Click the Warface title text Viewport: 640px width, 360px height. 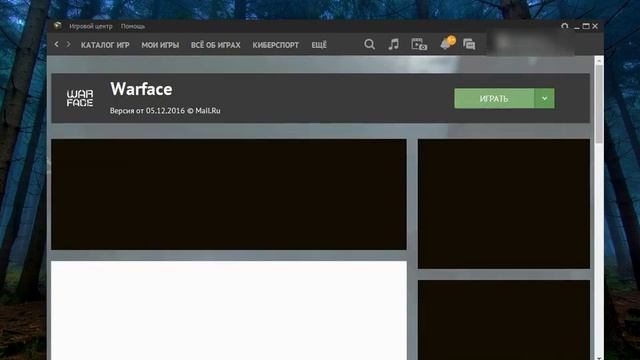coord(141,89)
